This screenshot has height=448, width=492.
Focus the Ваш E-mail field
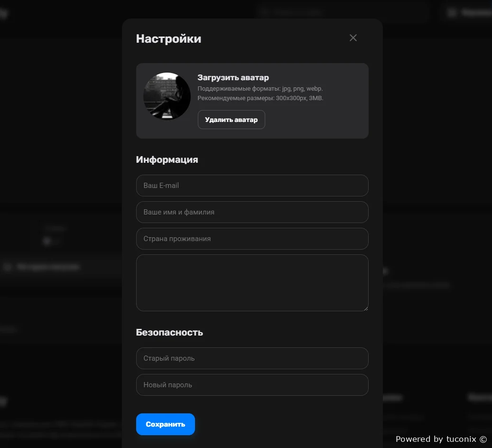coord(252,186)
